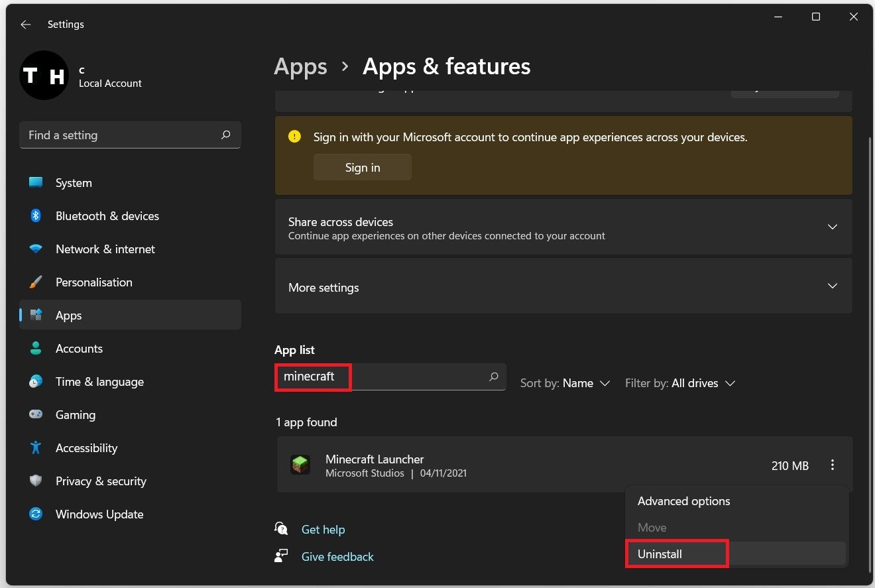
Task: Click the Privacy & security shield icon
Action: 36,481
